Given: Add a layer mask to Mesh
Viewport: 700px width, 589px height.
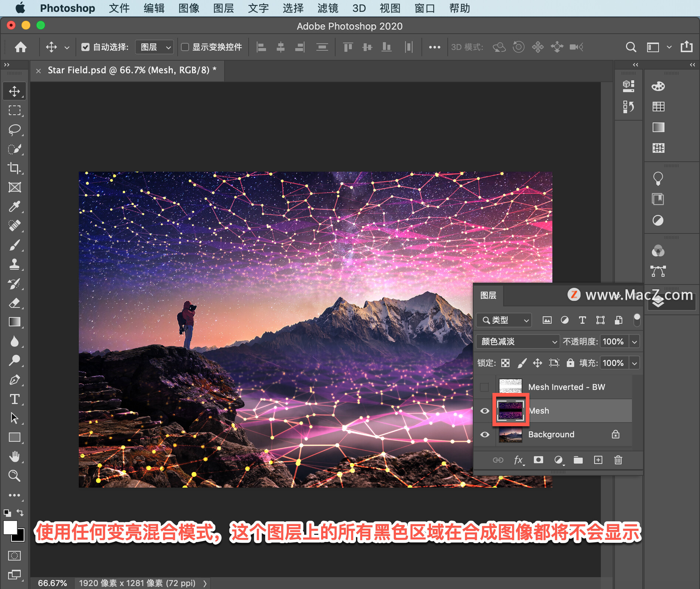Looking at the screenshot, I should (538, 460).
